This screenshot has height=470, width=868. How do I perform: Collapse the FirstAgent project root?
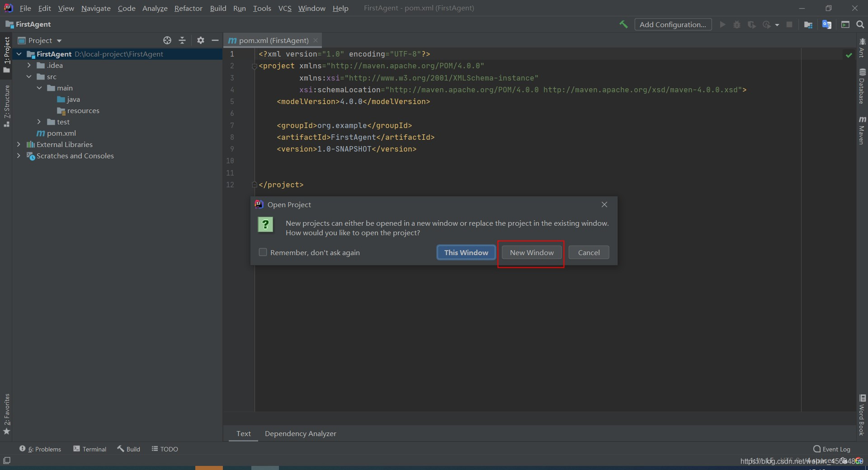(x=19, y=54)
